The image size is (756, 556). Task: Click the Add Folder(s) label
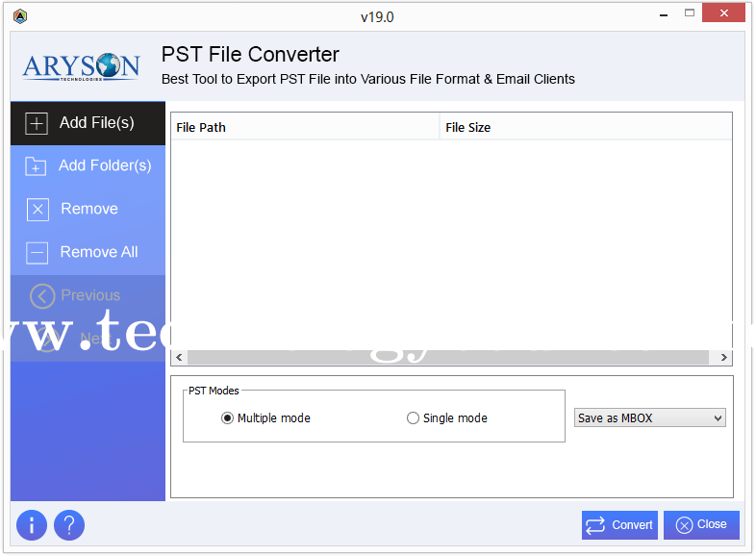click(x=105, y=165)
